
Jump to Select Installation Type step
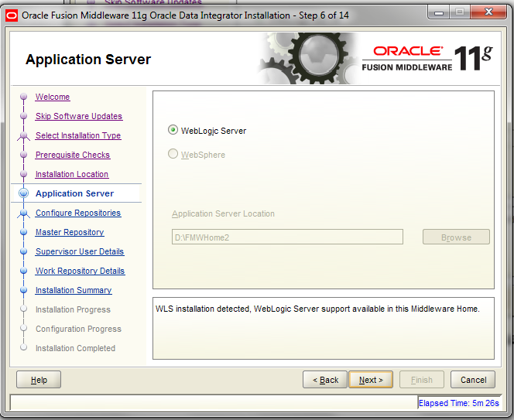(78, 135)
